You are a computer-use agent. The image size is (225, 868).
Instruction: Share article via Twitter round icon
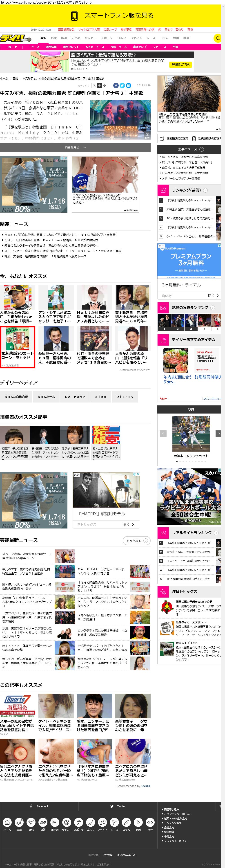point(122,85)
